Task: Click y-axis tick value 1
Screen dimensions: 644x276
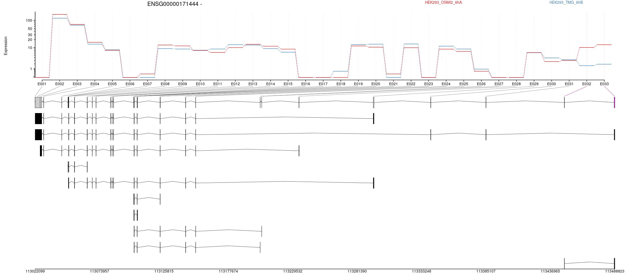Action: click(x=31, y=69)
